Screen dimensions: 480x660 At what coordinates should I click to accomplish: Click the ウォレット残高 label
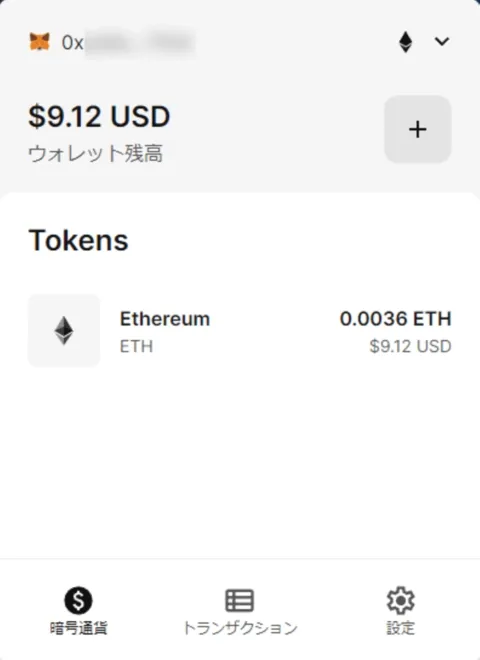(96, 153)
